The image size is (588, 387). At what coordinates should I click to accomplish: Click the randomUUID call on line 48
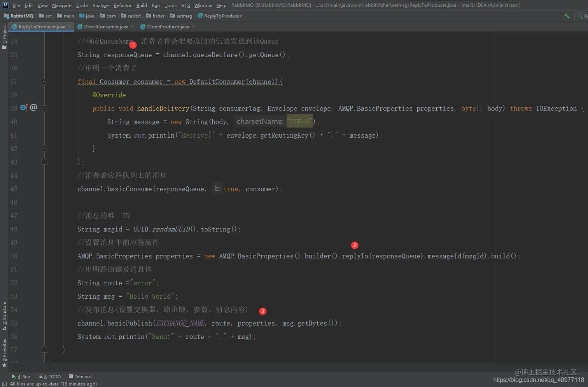171,229
